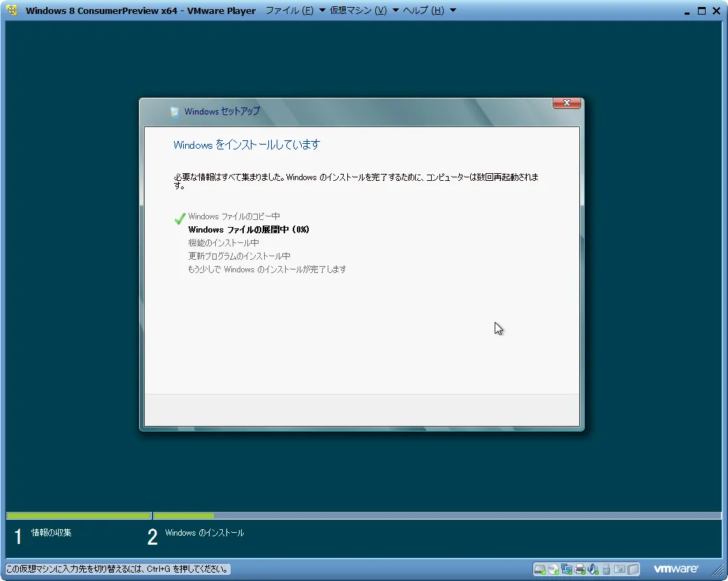Click the Windows セットアップ dialog title icon
This screenshot has width=728, height=581.
coord(174,112)
